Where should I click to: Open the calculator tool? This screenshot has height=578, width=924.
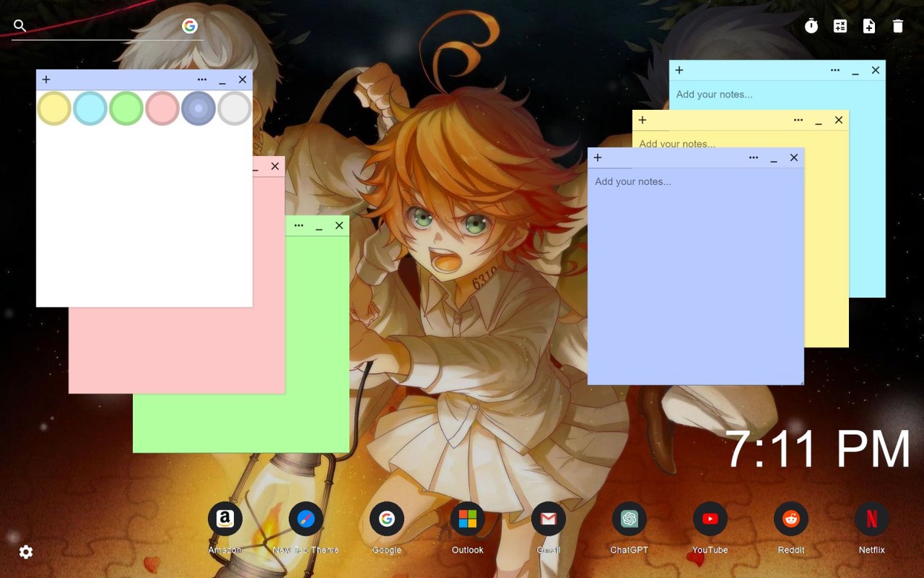tap(840, 26)
